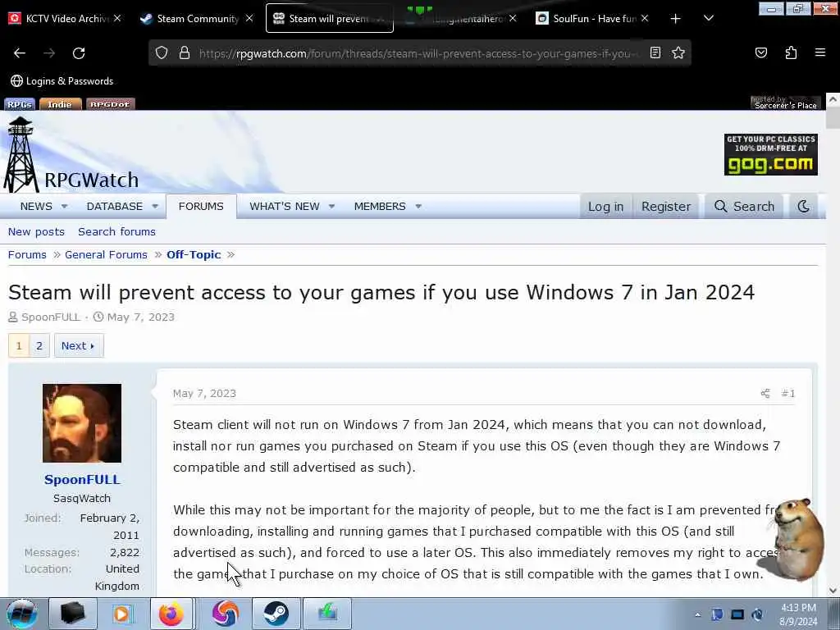Toggle reader view icon in address bar
840x630 pixels.
pos(655,52)
